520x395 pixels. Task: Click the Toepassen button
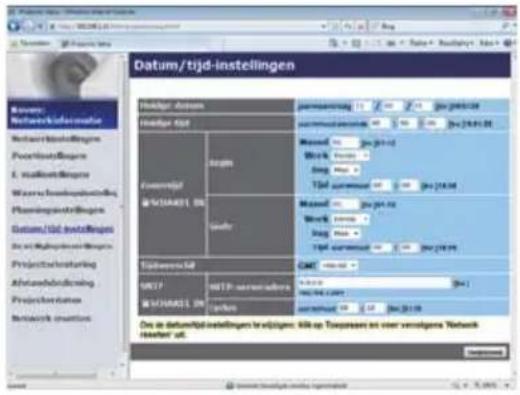485,352
